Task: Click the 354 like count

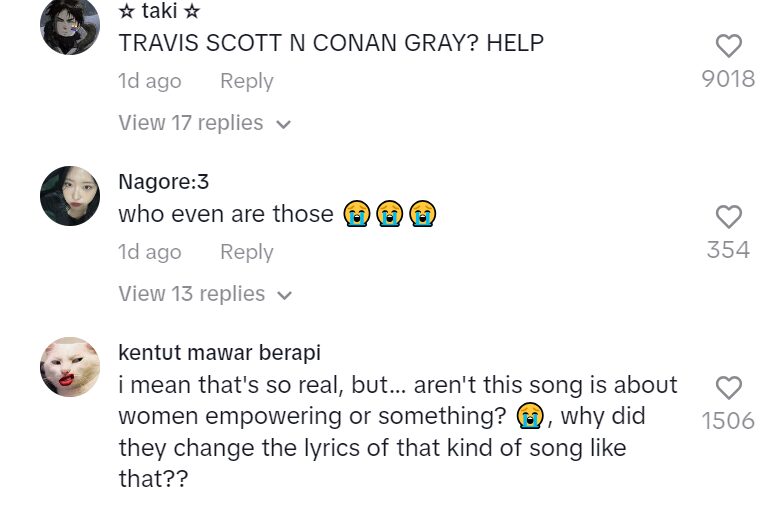Action: coord(729,249)
